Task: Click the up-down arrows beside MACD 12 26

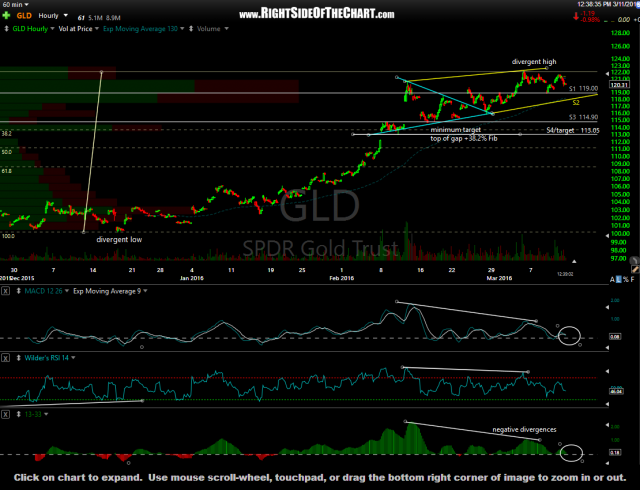Action: (18, 291)
